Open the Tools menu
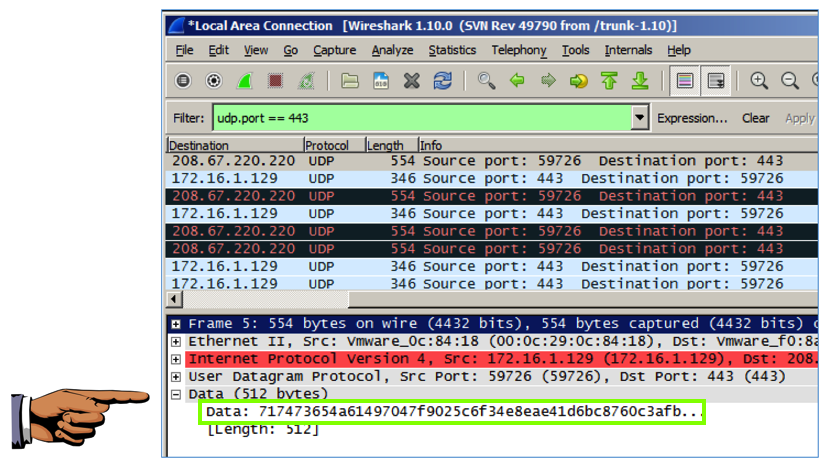Screen dimensions: 831x473 click(576, 50)
